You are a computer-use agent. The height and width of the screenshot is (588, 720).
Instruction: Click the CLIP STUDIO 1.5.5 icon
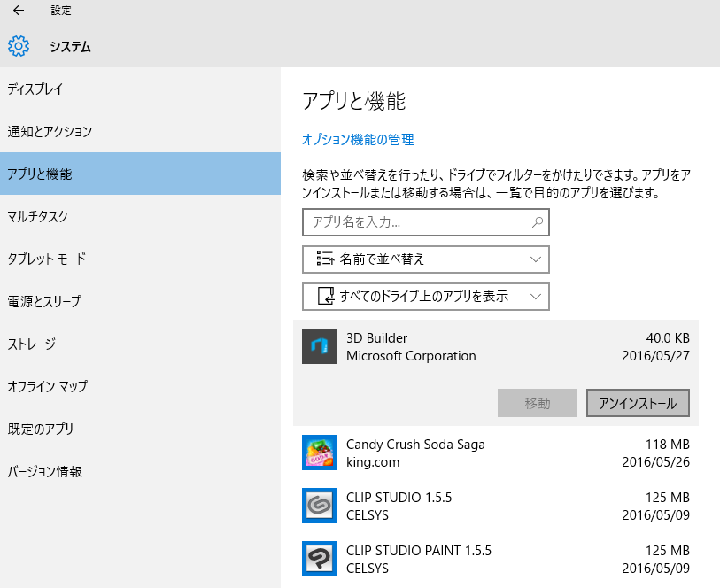coord(319,506)
